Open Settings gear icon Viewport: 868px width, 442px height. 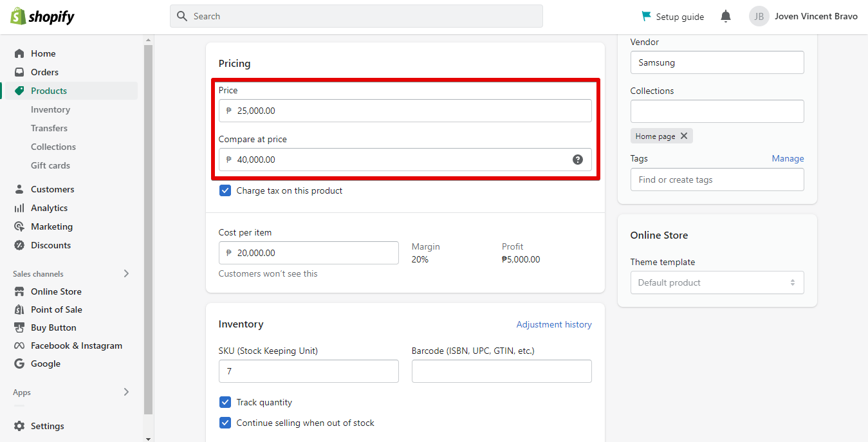pos(19,426)
